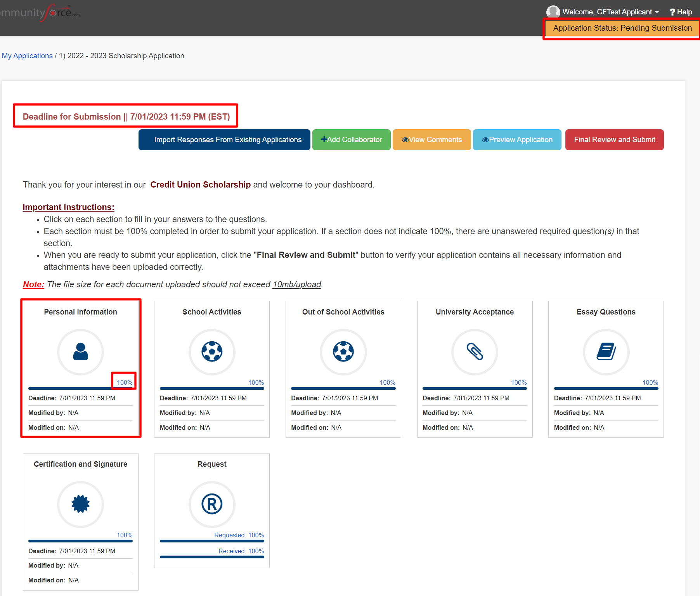Image resolution: width=700 pixels, height=596 pixels.
Task: Open Request section title
Action: 212,464
